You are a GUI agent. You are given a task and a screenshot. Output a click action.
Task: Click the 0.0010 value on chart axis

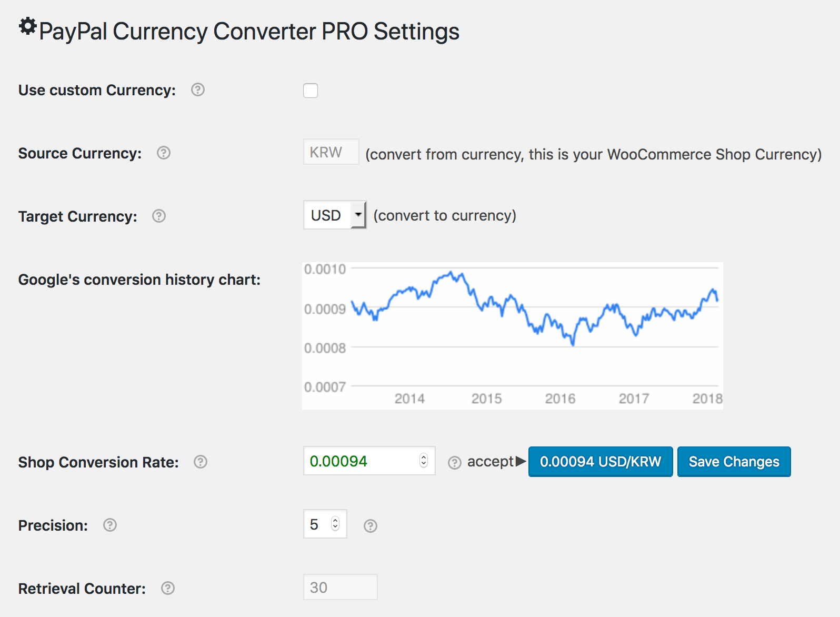325,269
